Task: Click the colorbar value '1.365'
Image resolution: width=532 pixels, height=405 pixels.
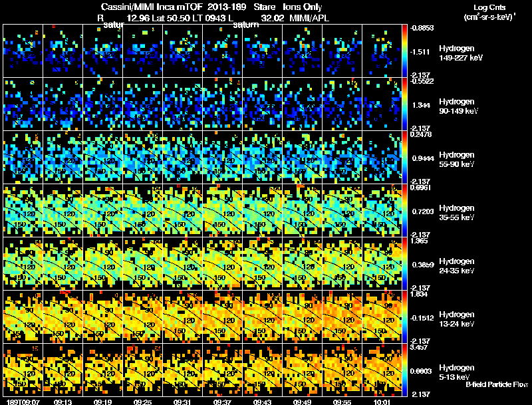Action: [x=420, y=241]
